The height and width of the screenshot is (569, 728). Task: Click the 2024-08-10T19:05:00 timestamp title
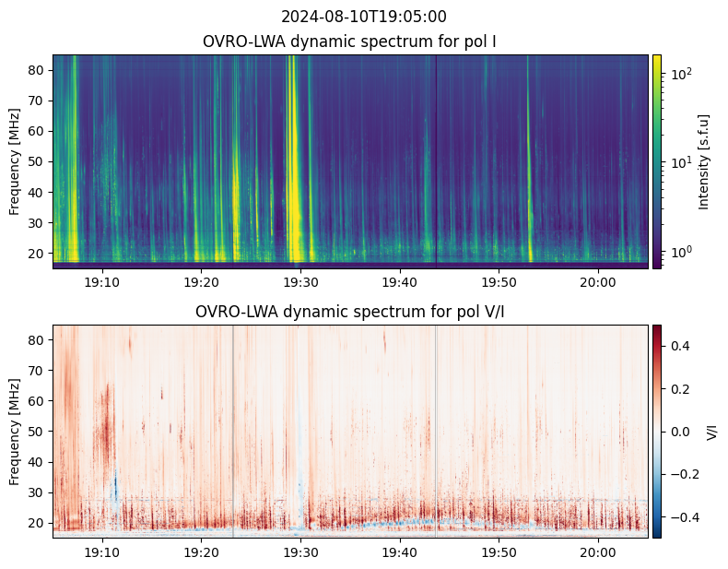[363, 17]
